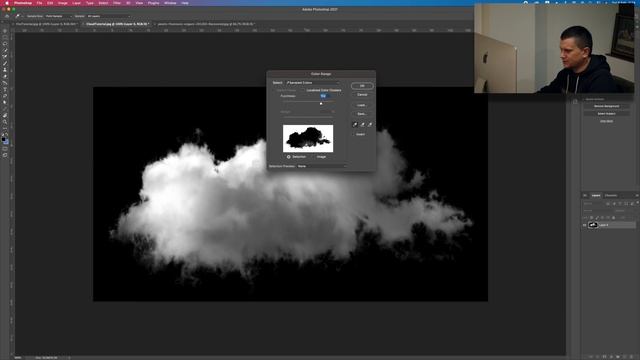Click the Remove Background quick action
Viewport: 640px width, 360px height.
pos(606,106)
